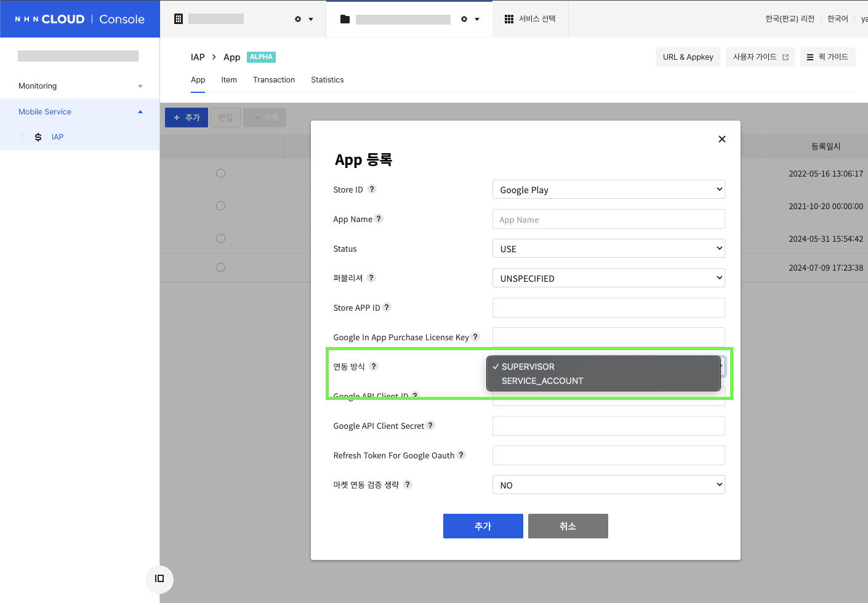Click the gray 취소 button
868x603 pixels.
568,526
